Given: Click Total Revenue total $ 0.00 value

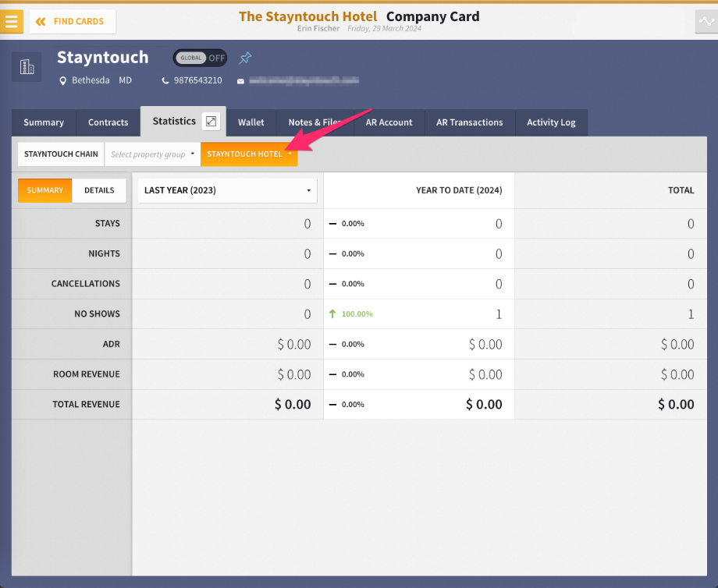Looking at the screenshot, I should (676, 405).
